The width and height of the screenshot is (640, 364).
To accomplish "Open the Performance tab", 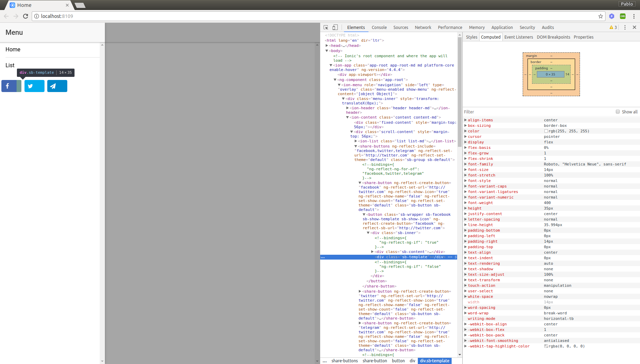I will coord(450,28).
